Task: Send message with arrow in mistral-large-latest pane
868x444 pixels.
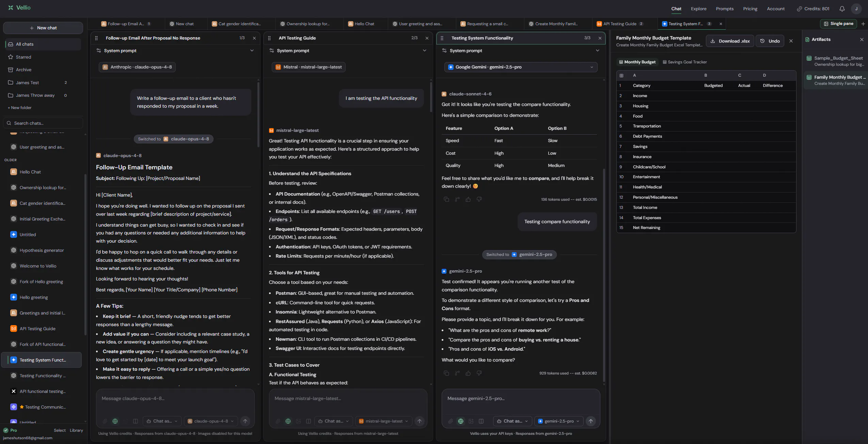Action: (x=420, y=421)
